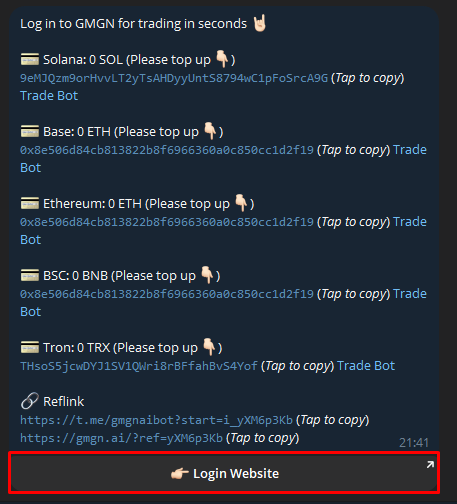Click the card icon beside Tron

pyautogui.click(x=30, y=348)
